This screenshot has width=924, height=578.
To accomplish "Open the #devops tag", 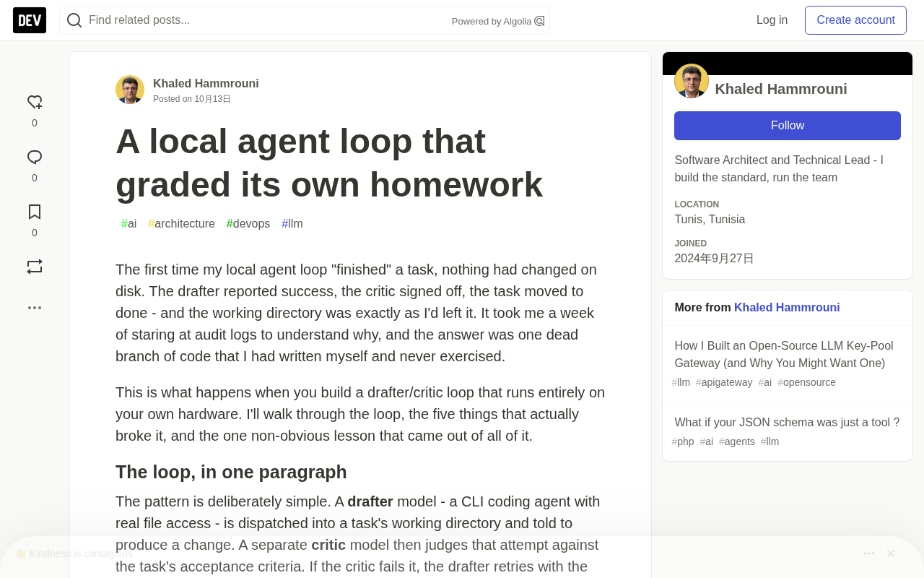I will 248,224.
